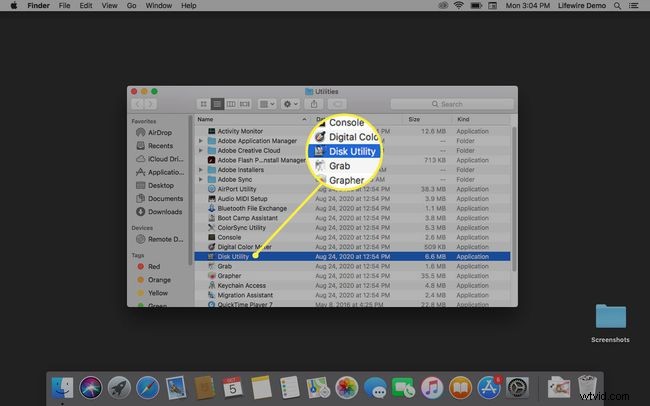
Task: Open the App Store from the Dock
Action: click(x=489, y=388)
